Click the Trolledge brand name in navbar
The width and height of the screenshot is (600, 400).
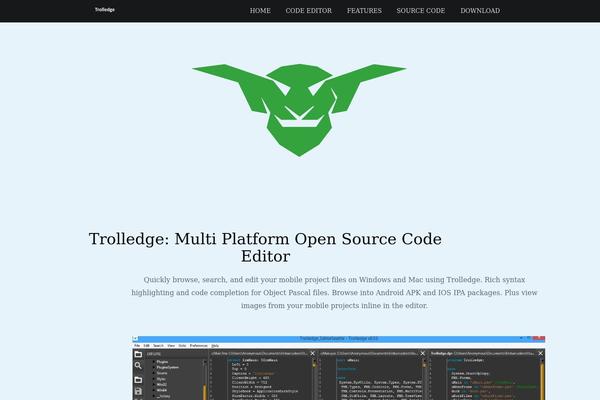point(104,10)
